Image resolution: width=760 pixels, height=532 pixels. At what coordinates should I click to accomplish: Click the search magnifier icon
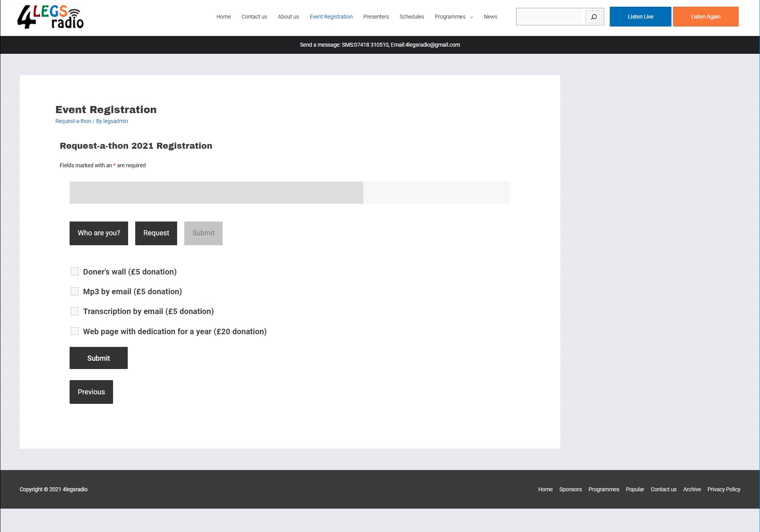594,17
